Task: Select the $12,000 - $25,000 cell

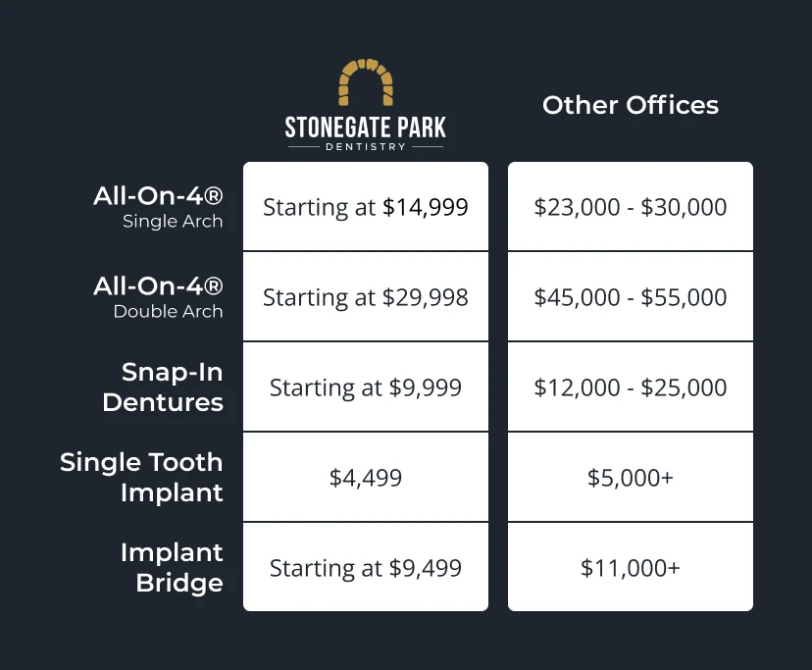Action: tap(631, 387)
